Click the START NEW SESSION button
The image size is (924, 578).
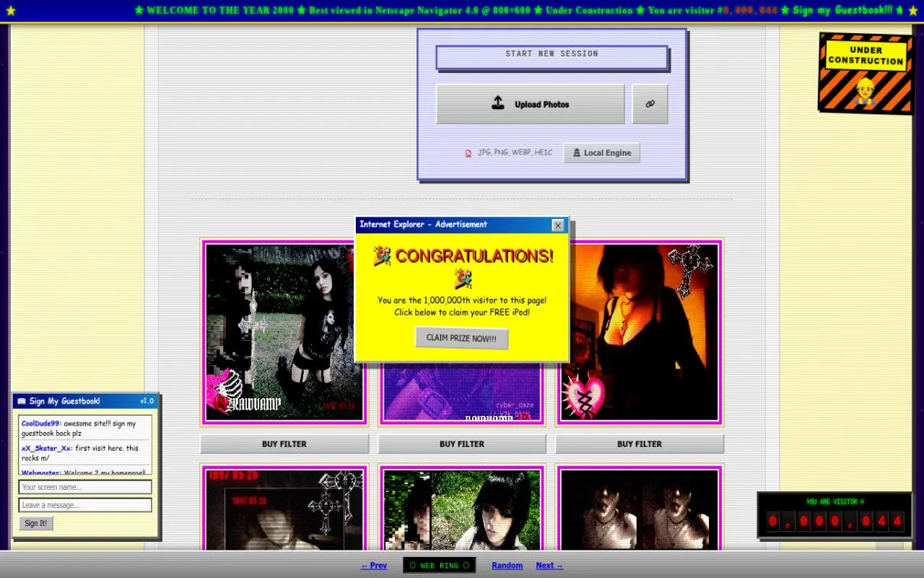[x=552, y=57]
